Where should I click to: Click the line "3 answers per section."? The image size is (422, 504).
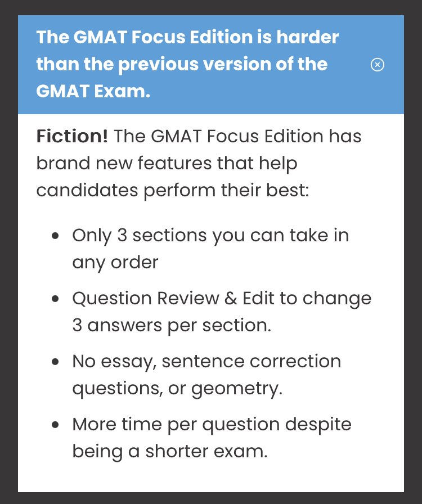coord(172,325)
